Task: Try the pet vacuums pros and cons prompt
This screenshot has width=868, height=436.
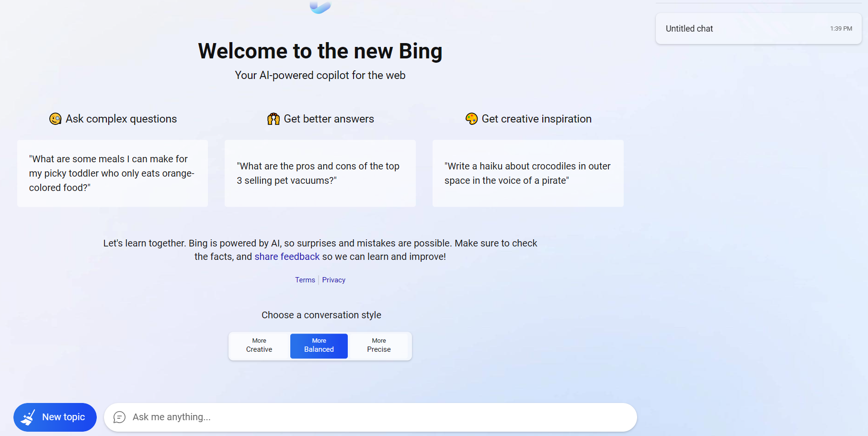Action: (320, 173)
